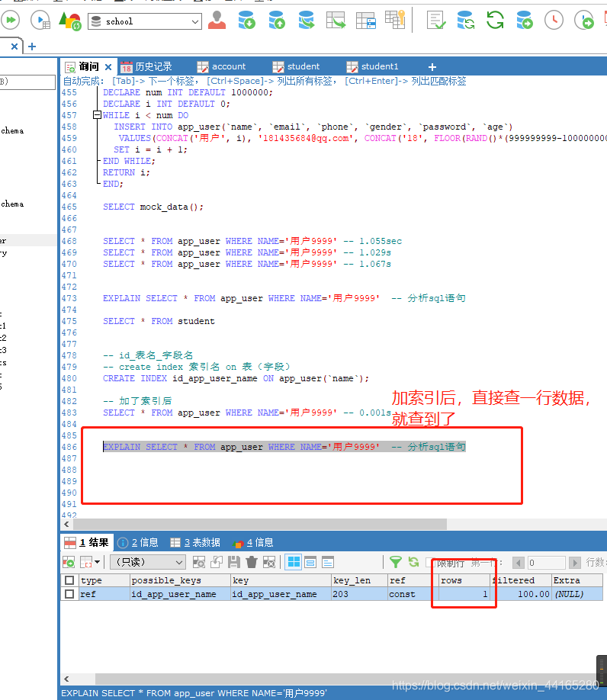Add a new connection tab with plus
The image size is (607, 700).
[x=32, y=47]
